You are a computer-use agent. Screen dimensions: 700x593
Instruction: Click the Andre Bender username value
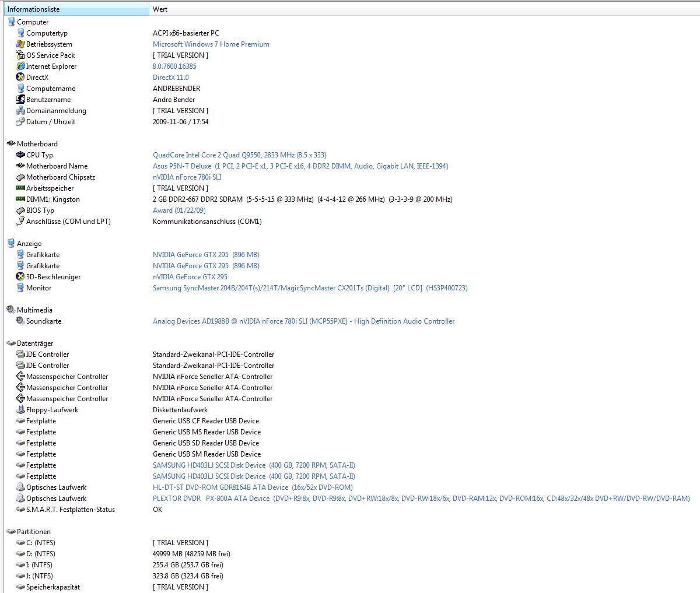[x=174, y=100]
